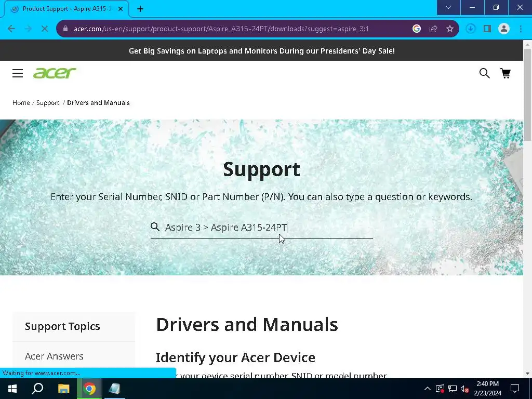The width and height of the screenshot is (532, 399).
Task: Open Windows taskbar search
Action: (37, 389)
